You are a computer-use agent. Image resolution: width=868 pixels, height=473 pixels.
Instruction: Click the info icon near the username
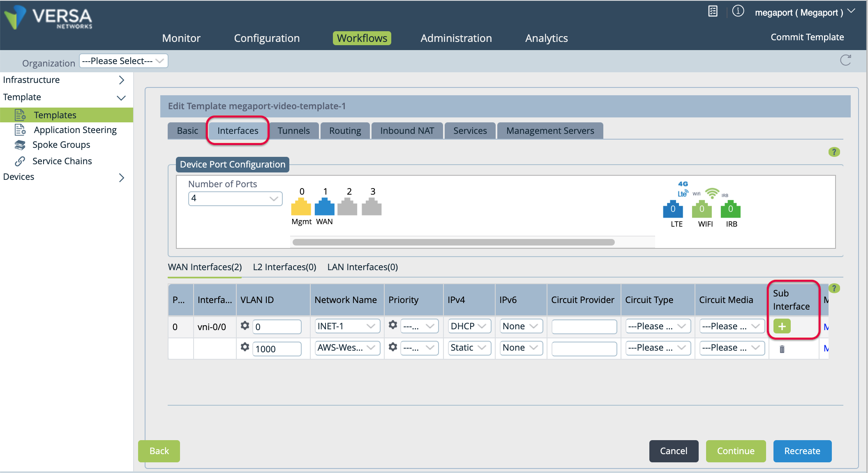[738, 11]
